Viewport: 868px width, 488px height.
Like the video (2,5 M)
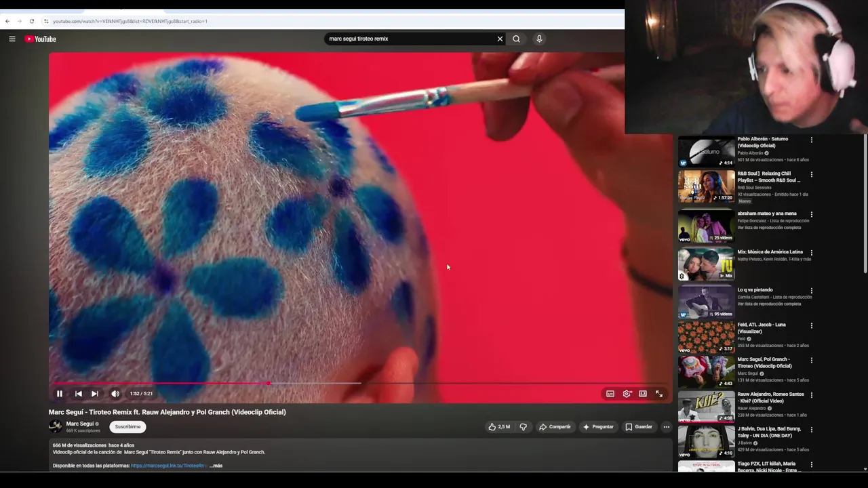pos(499,427)
